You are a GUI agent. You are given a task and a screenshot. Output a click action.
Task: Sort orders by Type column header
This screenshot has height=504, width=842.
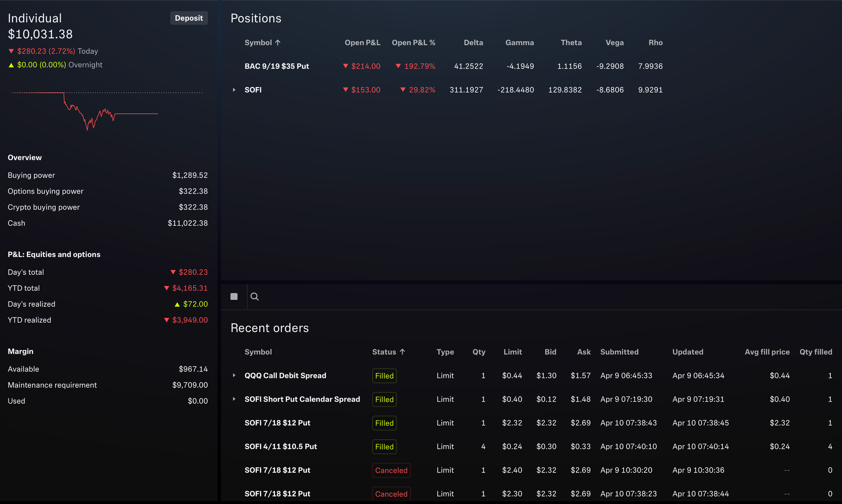click(x=445, y=352)
